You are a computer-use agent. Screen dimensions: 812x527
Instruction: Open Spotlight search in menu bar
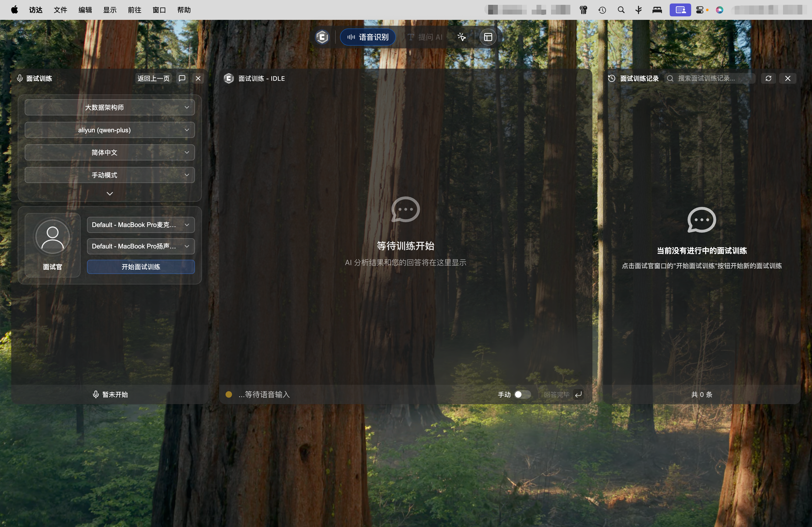click(x=621, y=10)
